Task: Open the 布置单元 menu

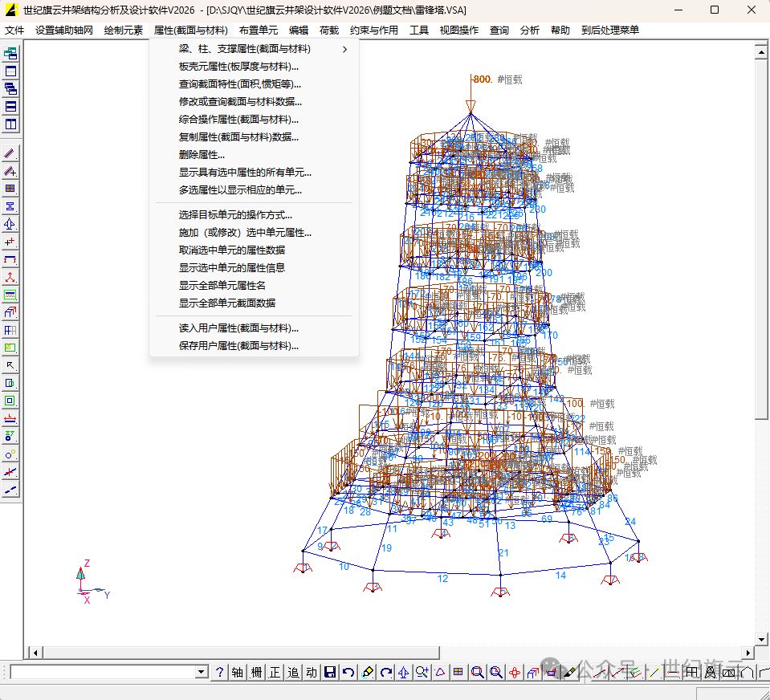Action: click(x=259, y=30)
